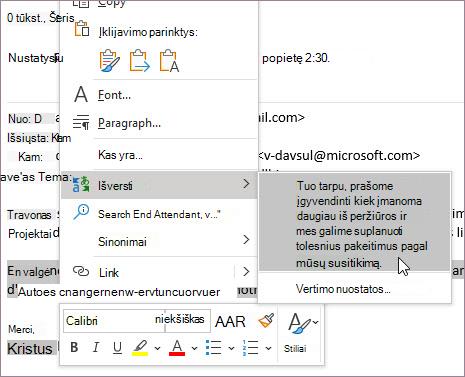
Task: Open numbered list style dropdown
Action: [x=268, y=348]
